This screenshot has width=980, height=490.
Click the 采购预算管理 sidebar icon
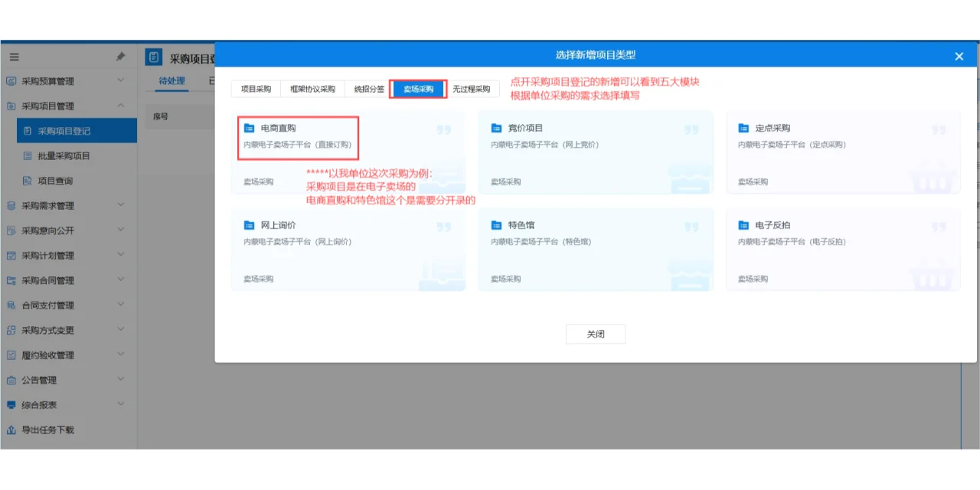(x=11, y=81)
